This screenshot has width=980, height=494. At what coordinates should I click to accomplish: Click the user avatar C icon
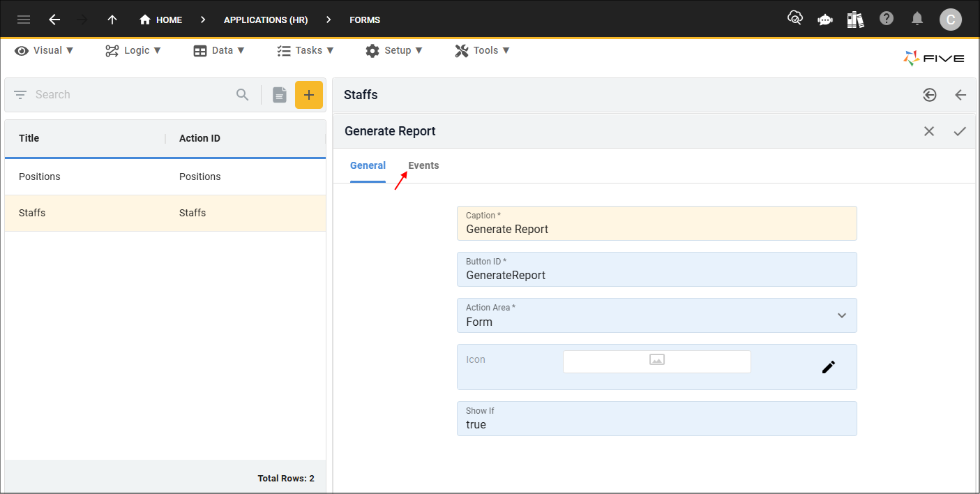[x=950, y=20]
